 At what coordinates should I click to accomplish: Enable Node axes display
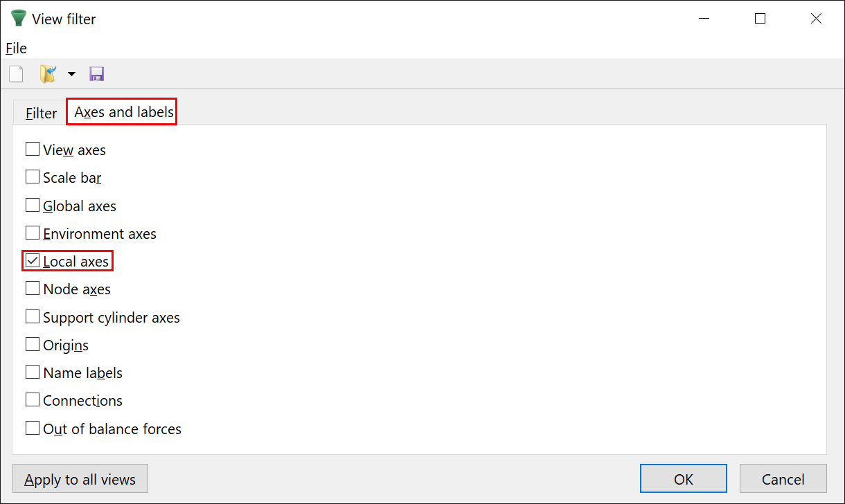click(33, 289)
